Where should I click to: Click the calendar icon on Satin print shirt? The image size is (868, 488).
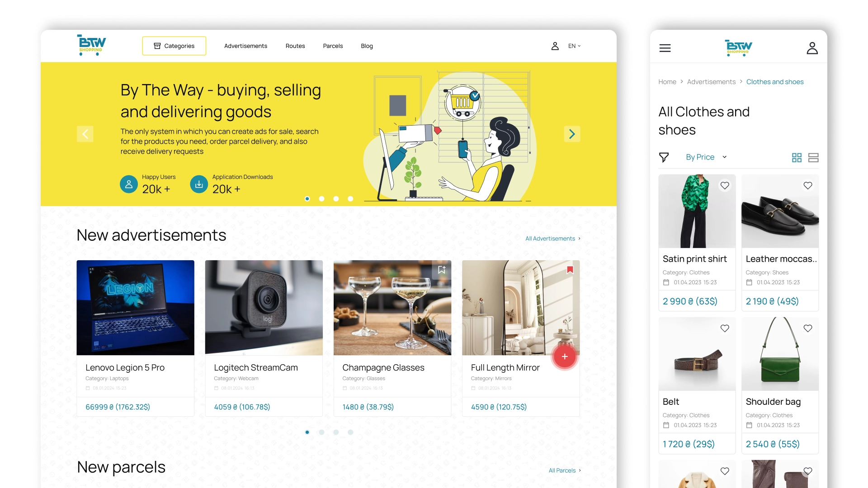[666, 282]
